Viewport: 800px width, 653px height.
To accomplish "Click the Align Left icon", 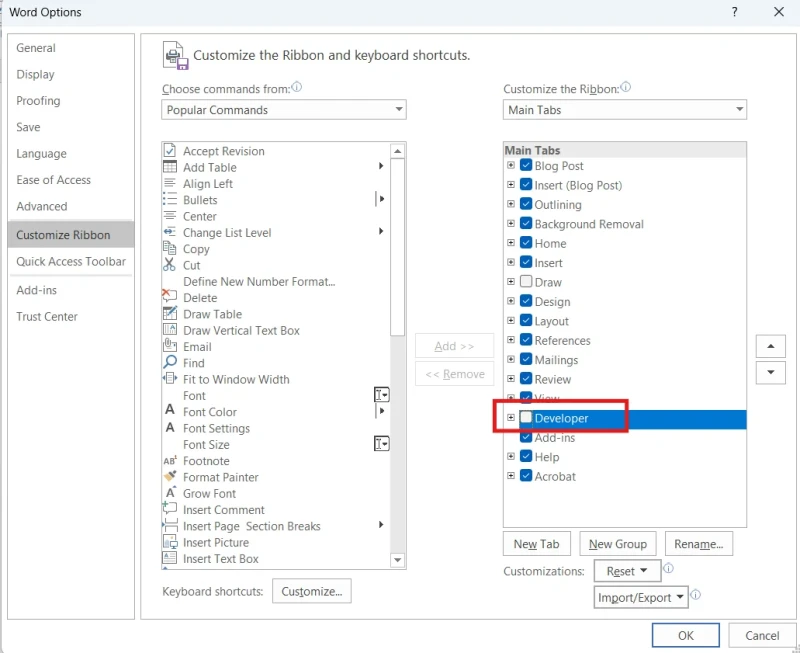I will tap(169, 183).
